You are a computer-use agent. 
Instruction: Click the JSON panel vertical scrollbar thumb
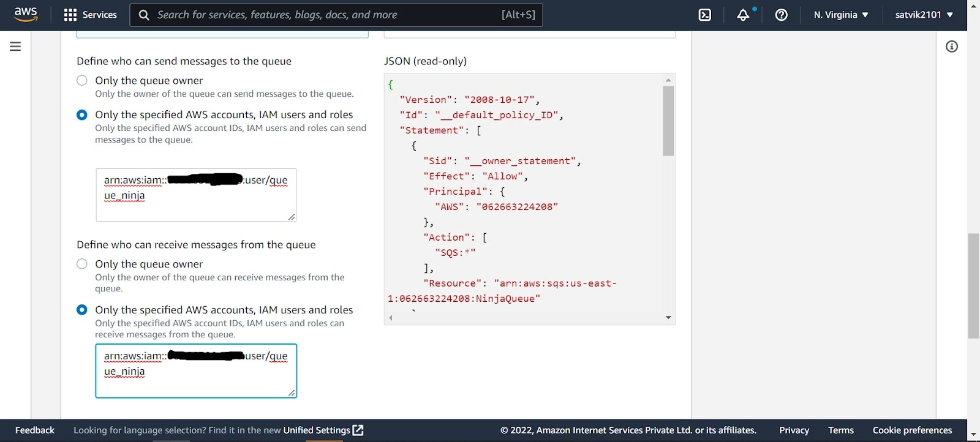668,121
